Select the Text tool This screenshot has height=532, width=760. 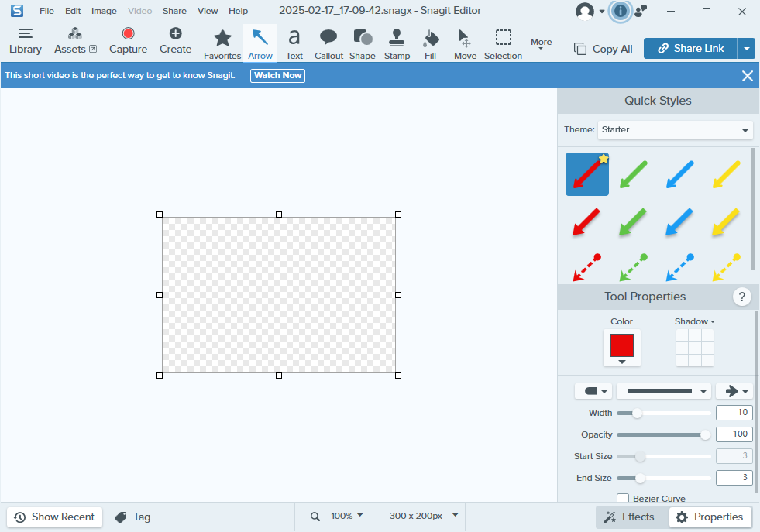(x=294, y=44)
